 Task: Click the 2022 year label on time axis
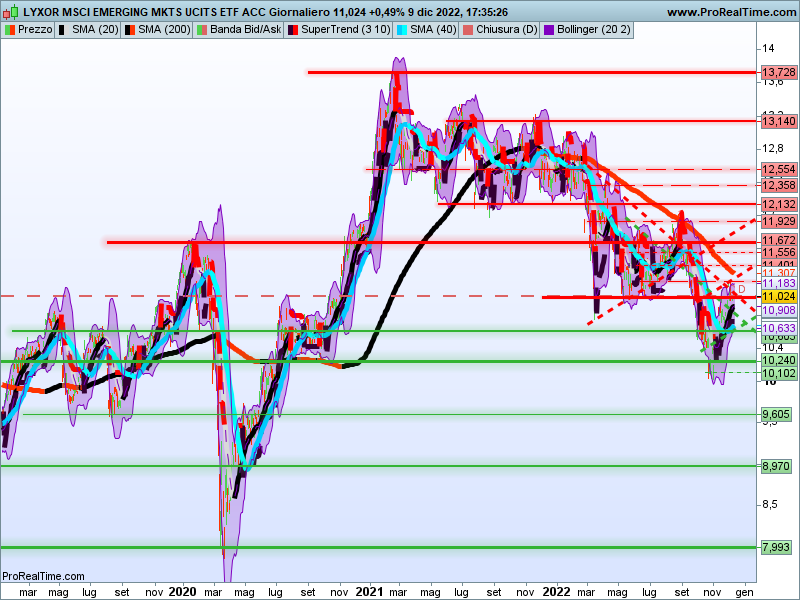(556, 592)
